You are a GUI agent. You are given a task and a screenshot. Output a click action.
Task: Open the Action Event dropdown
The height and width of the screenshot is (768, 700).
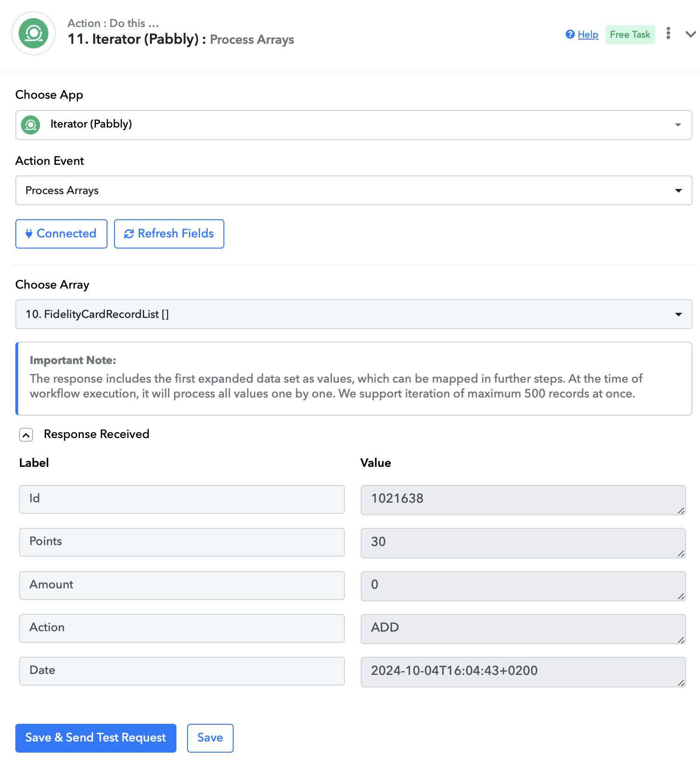pyautogui.click(x=354, y=190)
